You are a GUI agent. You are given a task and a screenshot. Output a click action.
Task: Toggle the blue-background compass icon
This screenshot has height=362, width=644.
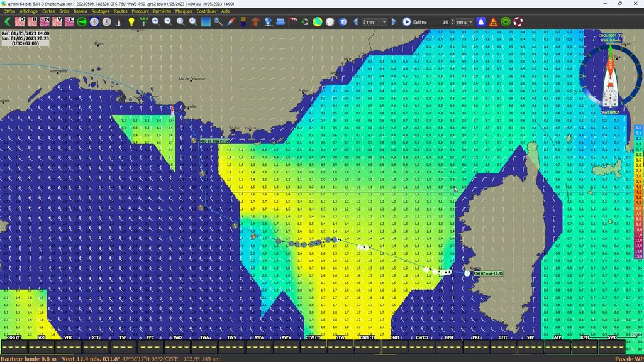(x=94, y=22)
